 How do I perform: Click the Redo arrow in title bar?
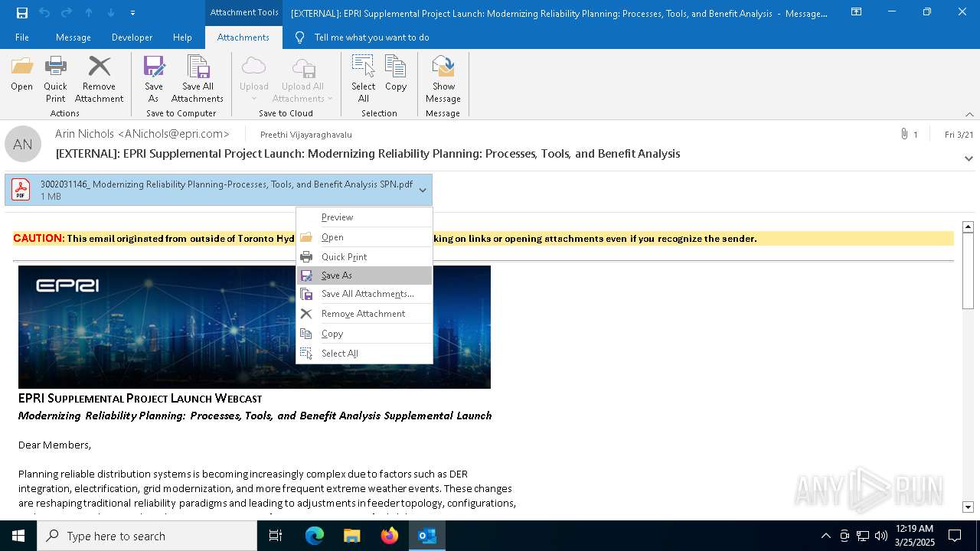tap(67, 12)
